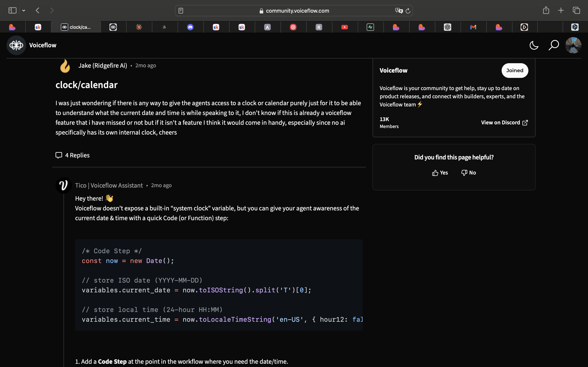
Task: Reload the page with refresh icon
Action: point(408,11)
